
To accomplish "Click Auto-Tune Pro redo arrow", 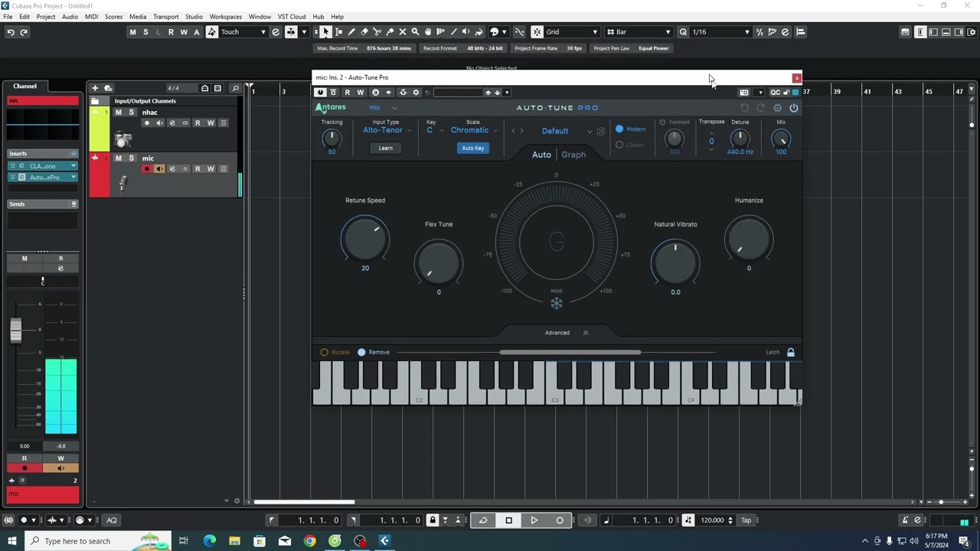I will point(760,108).
